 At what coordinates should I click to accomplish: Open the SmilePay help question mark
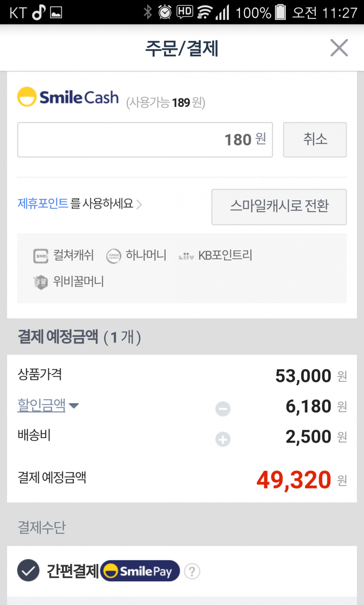coord(192,571)
